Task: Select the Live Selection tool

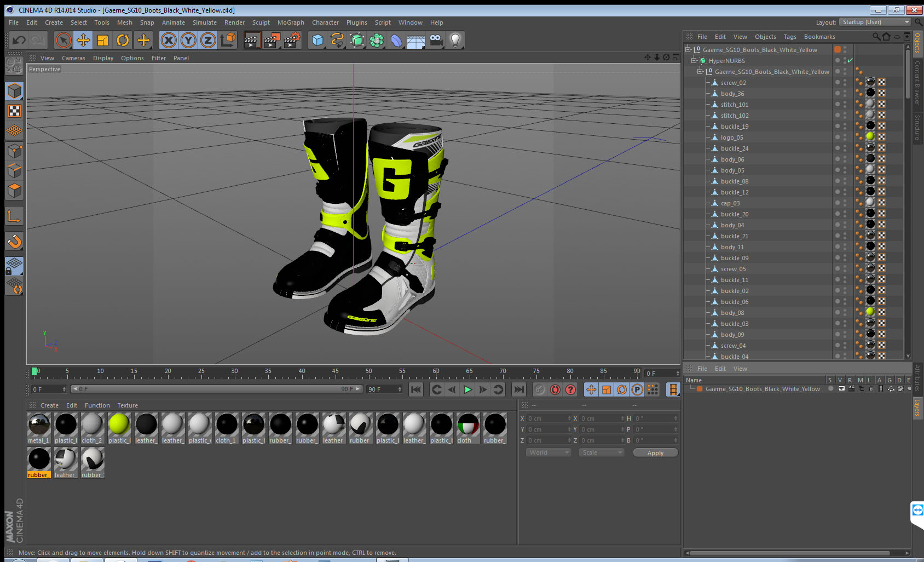Action: coord(63,40)
